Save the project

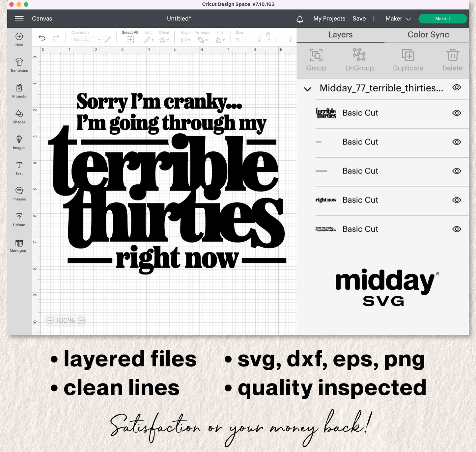(359, 19)
